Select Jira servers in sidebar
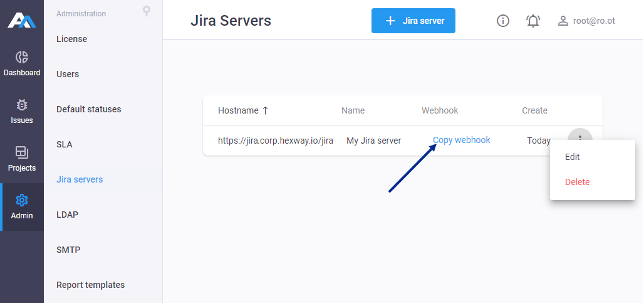 click(x=80, y=179)
